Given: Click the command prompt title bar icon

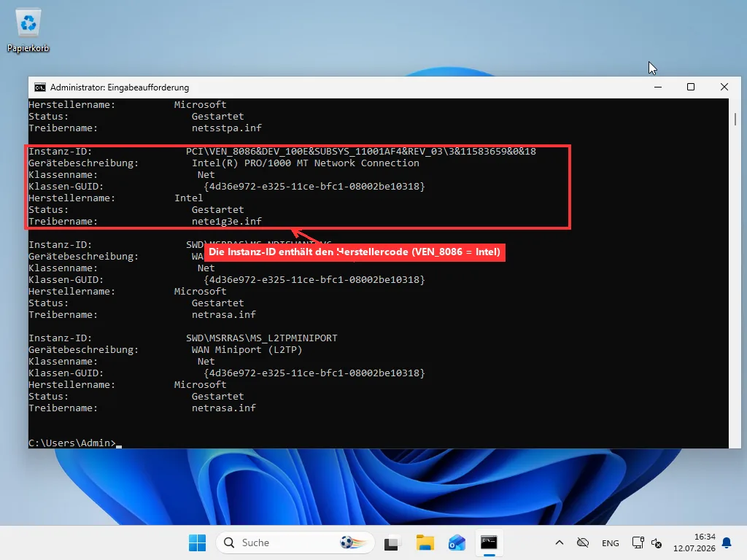Looking at the screenshot, I should tap(40, 87).
